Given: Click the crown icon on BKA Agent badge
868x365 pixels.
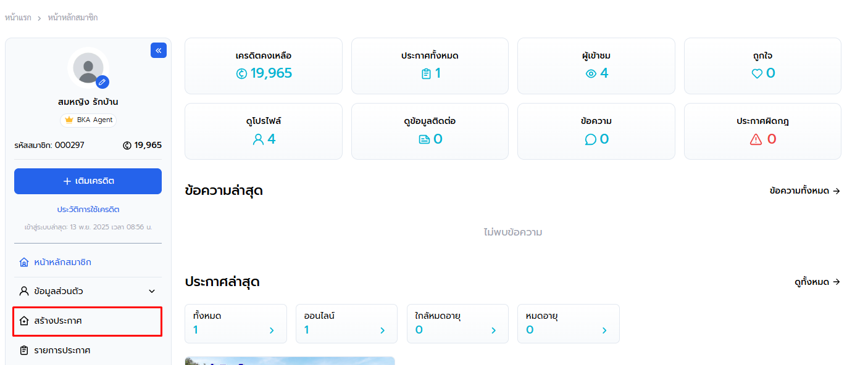Looking at the screenshot, I should coord(69,120).
